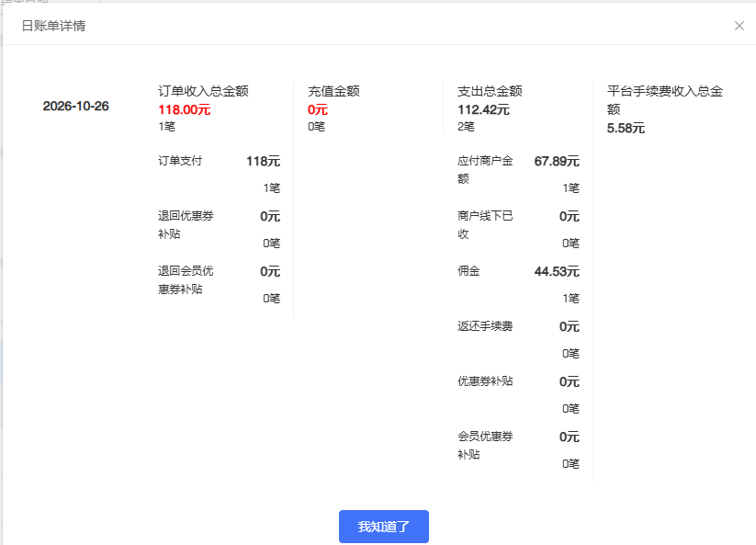The height and width of the screenshot is (545, 756).
Task: Click the 订单收入总金额 heading
Action: [x=203, y=91]
